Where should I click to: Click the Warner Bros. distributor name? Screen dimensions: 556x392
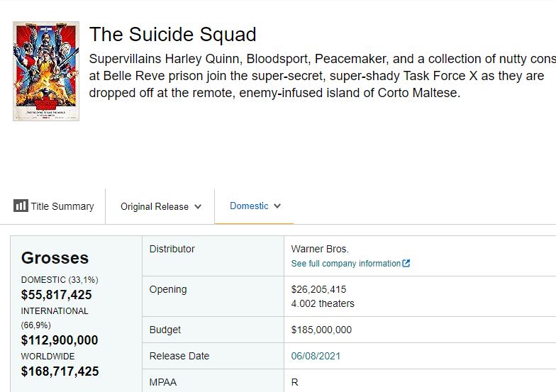(x=320, y=249)
